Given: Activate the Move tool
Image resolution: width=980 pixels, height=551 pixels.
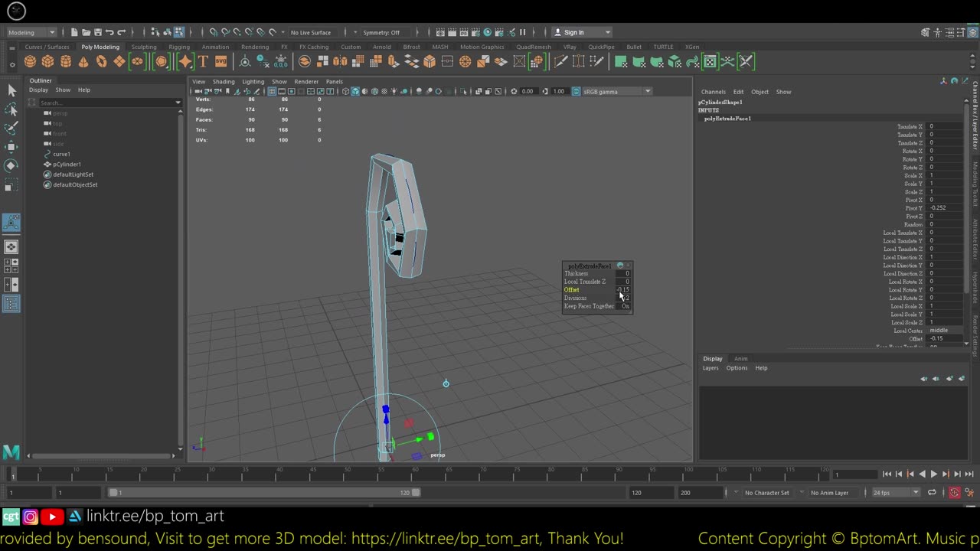Looking at the screenshot, I should [x=11, y=147].
